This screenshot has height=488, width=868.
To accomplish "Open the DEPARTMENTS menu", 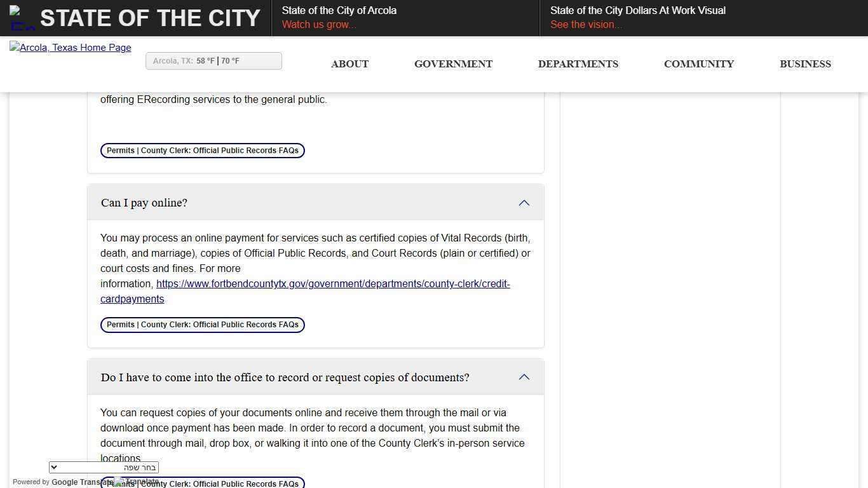I will [578, 64].
